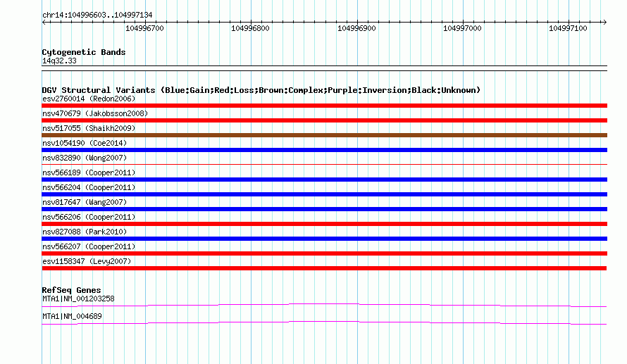
Task: Click the brown nsv517055 (Shaikh2009) bar
Action: point(324,135)
